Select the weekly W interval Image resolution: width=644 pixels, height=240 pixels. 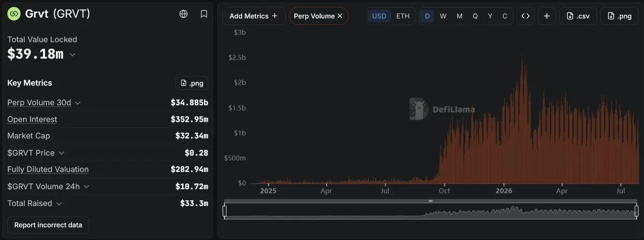click(443, 16)
